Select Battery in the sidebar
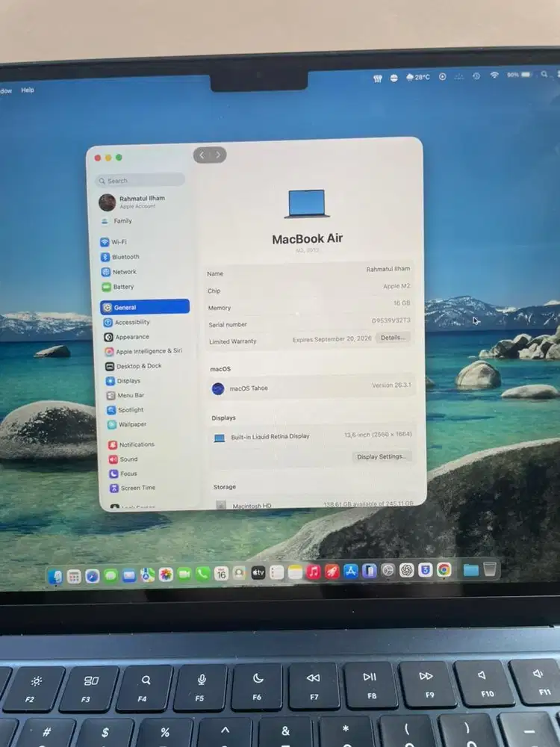This screenshot has height=747, width=560. tap(118, 287)
